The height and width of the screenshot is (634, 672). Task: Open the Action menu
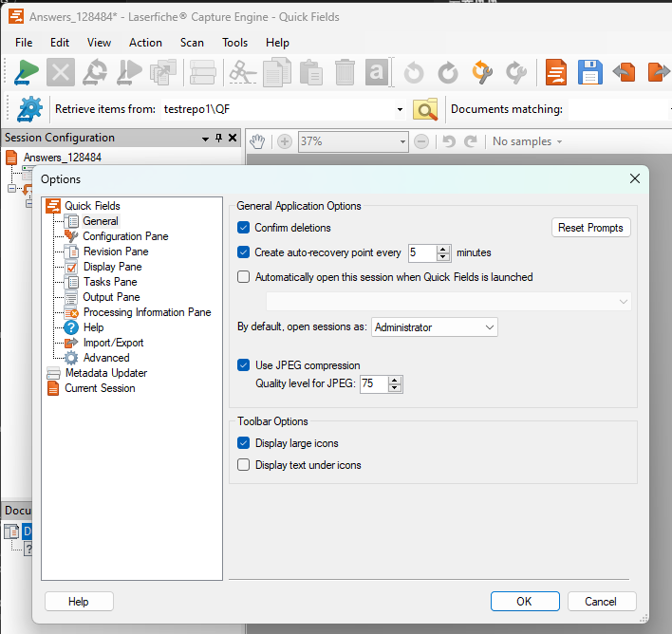tap(146, 43)
